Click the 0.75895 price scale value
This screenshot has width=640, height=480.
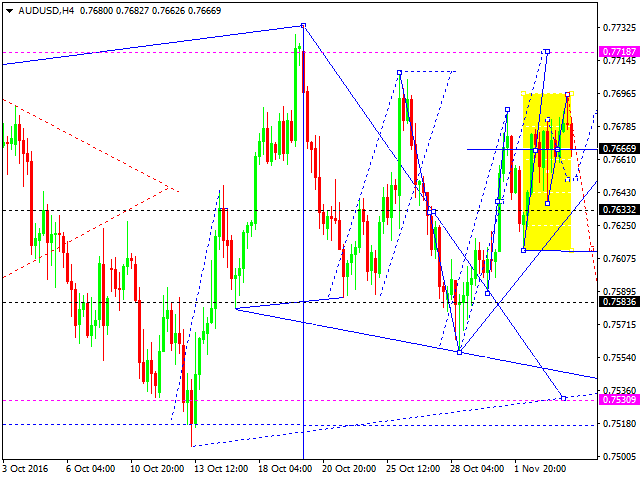619,291
